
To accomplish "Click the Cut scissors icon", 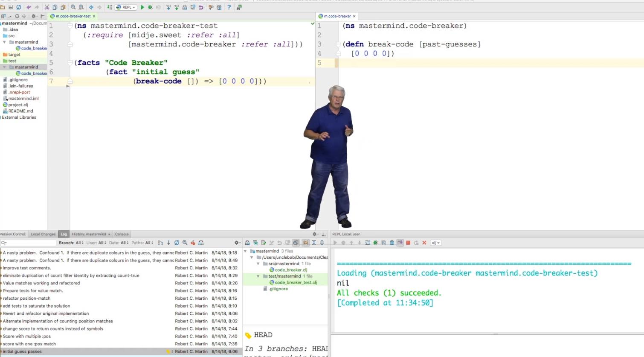I will 47,7.
